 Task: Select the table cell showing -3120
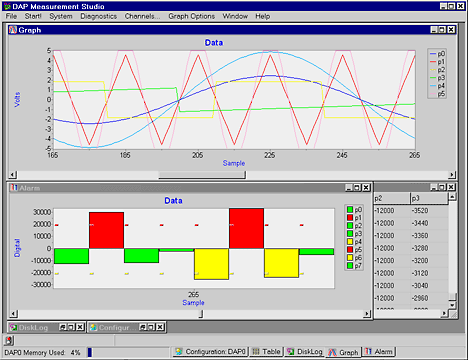point(429,273)
